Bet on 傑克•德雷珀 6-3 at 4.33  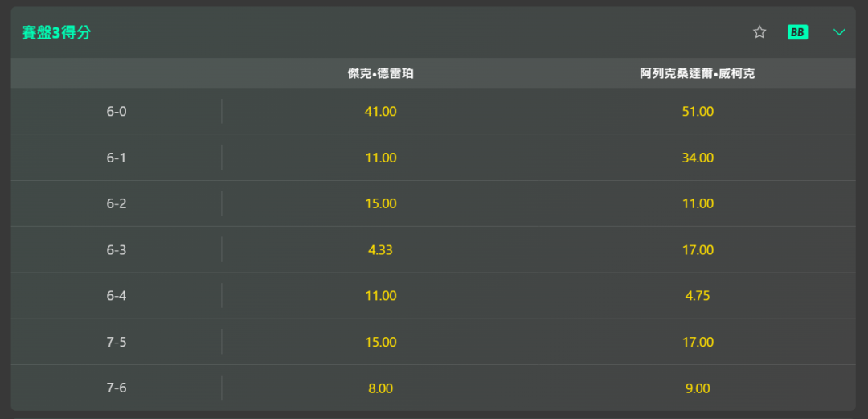point(380,250)
